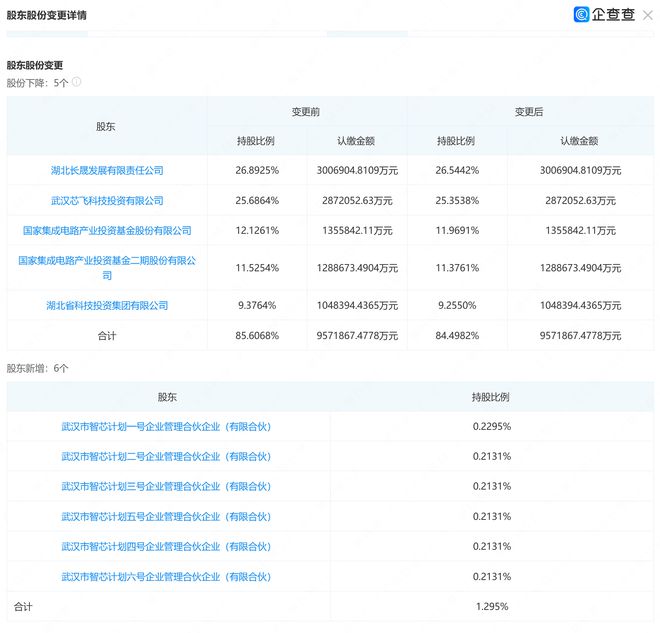This screenshot has width=660, height=633.
Task: Click the 股东股份变更 section heading
Action: pyautogui.click(x=35, y=65)
